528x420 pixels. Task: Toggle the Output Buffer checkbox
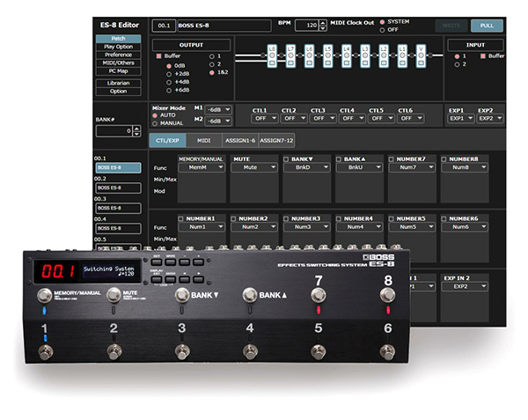158,55
